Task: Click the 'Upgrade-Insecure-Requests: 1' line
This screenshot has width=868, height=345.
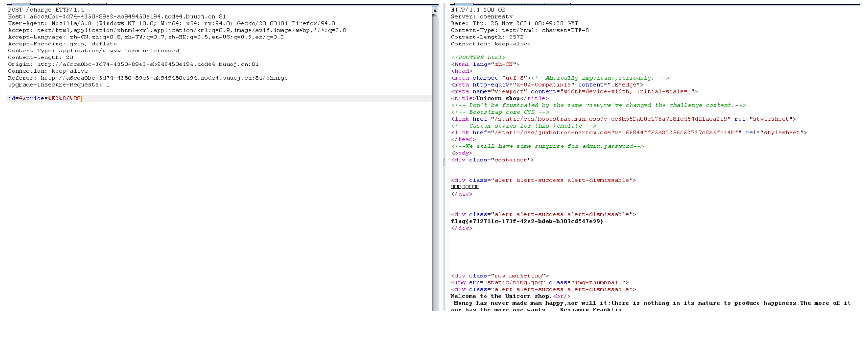Action: pyautogui.click(x=59, y=85)
